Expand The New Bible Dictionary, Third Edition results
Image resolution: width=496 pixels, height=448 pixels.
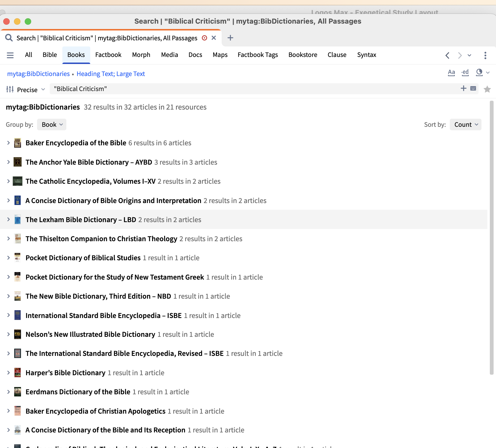point(9,296)
